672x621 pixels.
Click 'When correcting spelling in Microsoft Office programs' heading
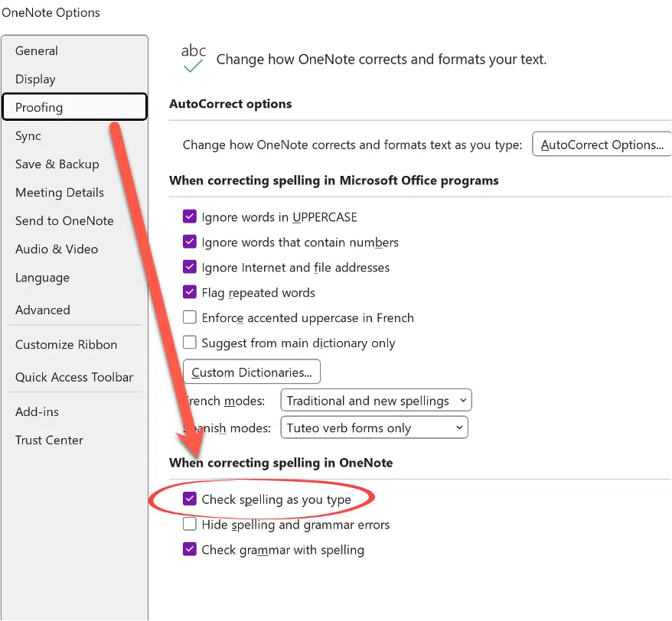pos(334,180)
